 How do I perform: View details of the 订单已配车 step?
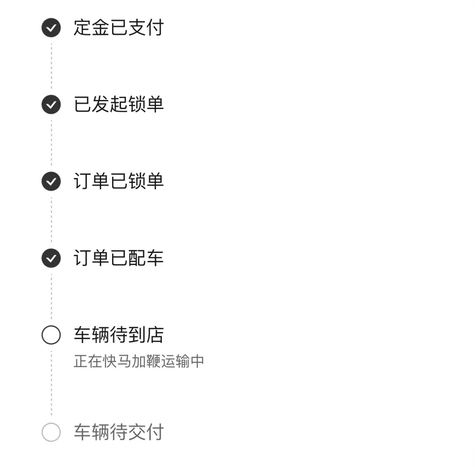[x=119, y=258]
